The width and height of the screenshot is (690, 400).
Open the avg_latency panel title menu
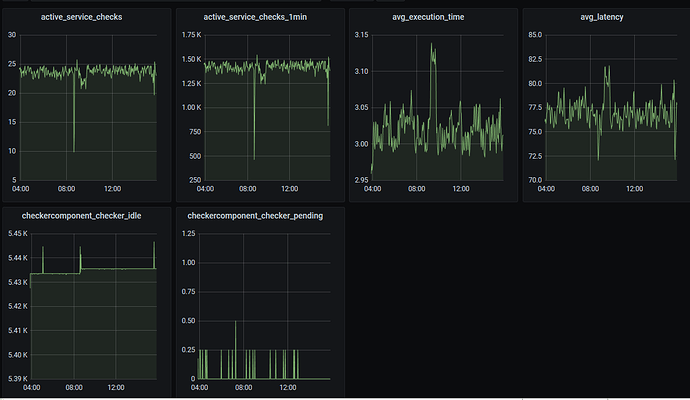click(x=602, y=17)
